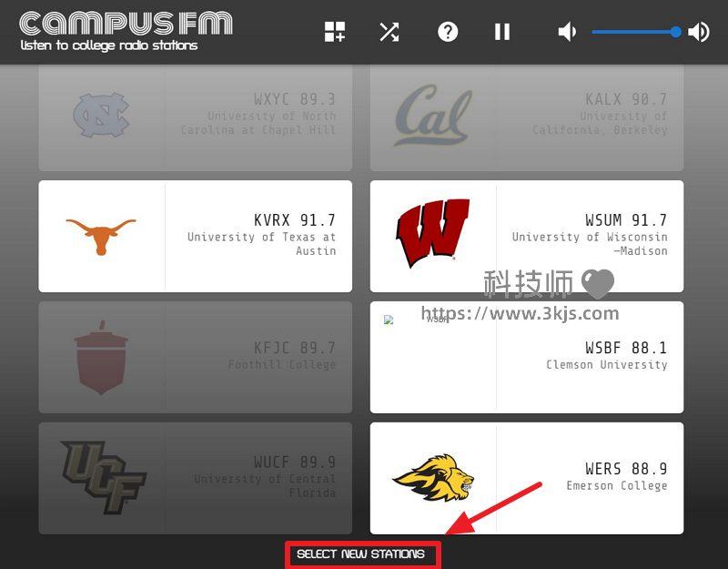Image resolution: width=728 pixels, height=569 pixels.
Task: Click the University of Texas at Austin text
Action: (x=261, y=244)
